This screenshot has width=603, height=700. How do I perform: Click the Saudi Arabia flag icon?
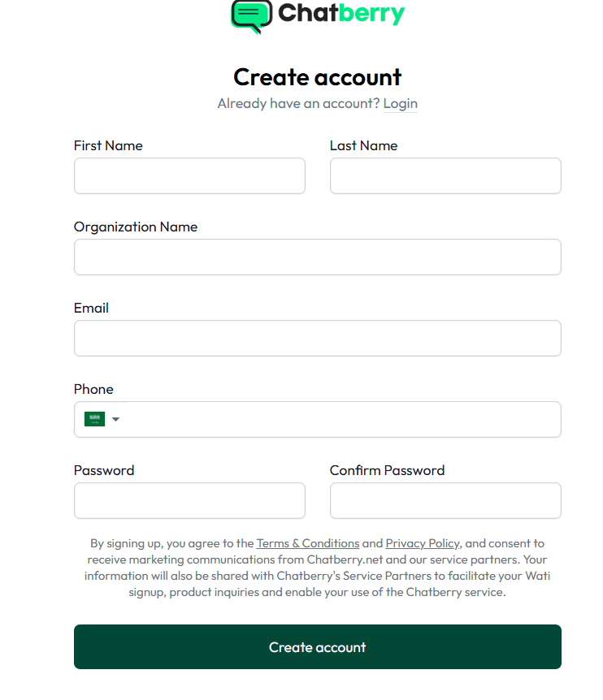click(94, 419)
